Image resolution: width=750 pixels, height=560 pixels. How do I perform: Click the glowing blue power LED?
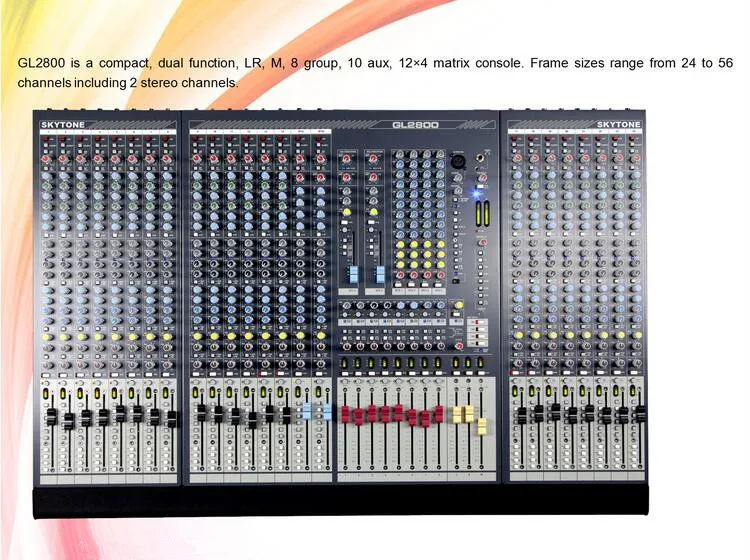(x=476, y=194)
